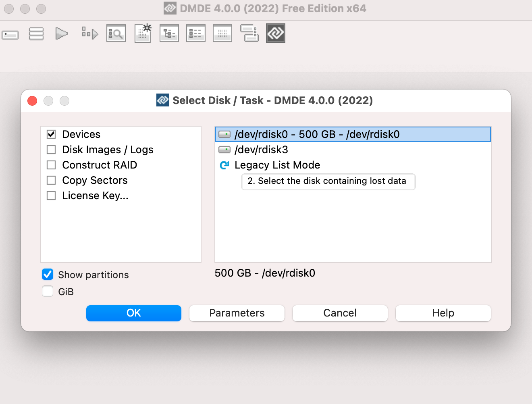Click the dark DMDE logo About icon
This screenshot has height=404, width=532.
coord(276,33)
